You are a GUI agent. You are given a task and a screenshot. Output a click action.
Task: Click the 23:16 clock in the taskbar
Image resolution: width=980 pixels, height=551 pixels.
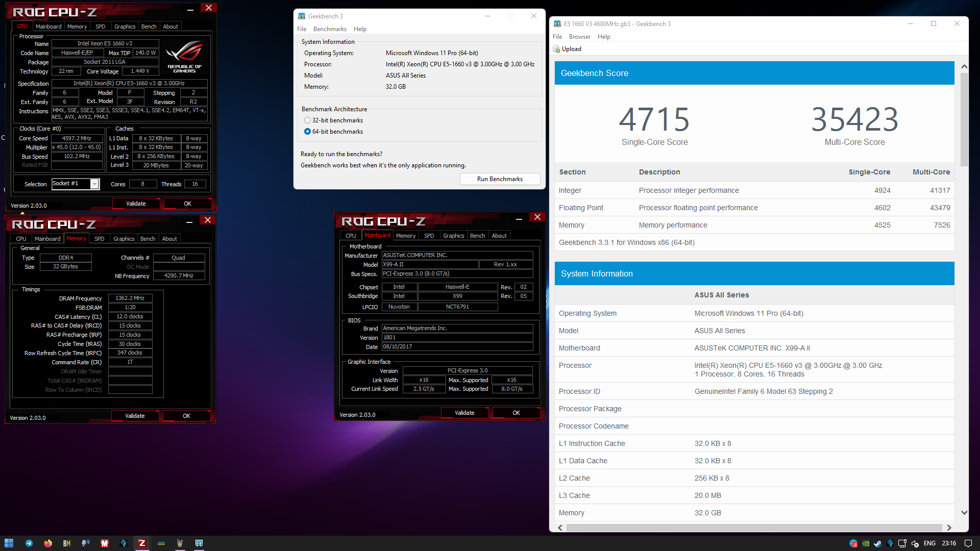pyautogui.click(x=949, y=543)
